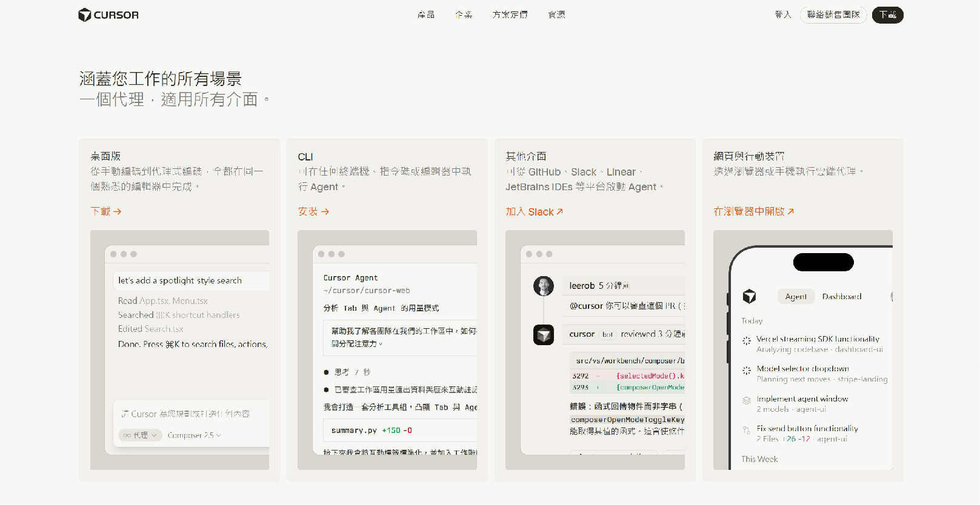Click the CLI prompt box starting with 幫助我了解

[x=400, y=337]
